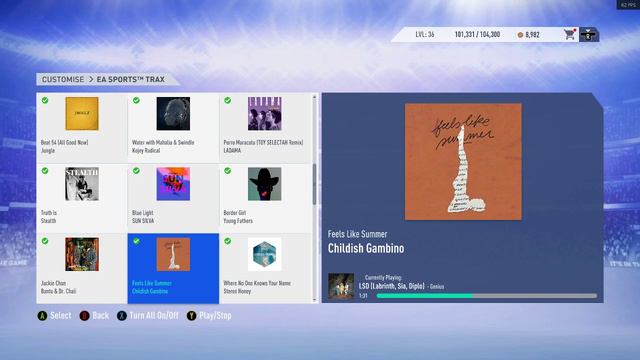Click the large Childish Gambino heading
This screenshot has width=640, height=360.
tap(366, 248)
